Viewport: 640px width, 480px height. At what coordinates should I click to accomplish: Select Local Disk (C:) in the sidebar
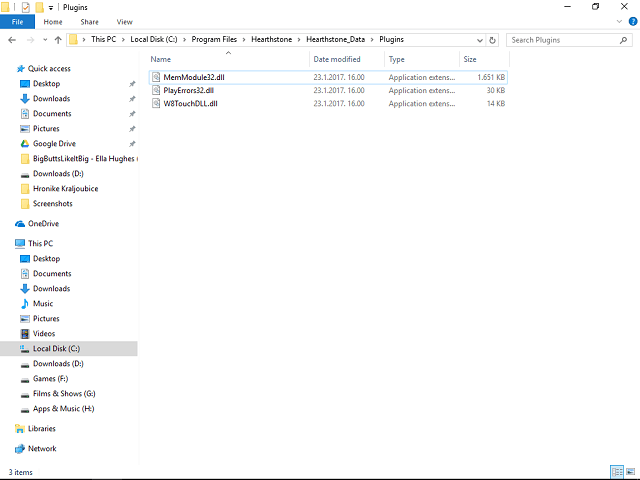tap(69, 349)
